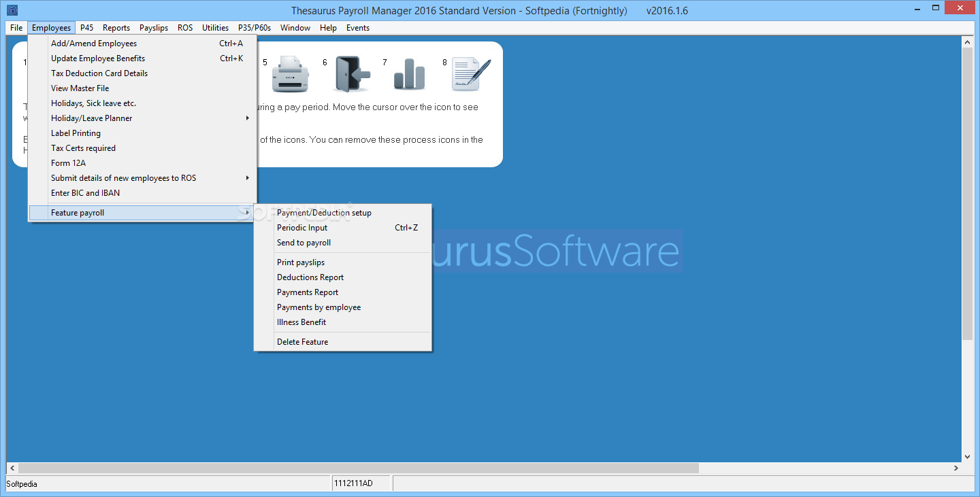
Task: Choose Enter BIC and IBAN
Action: click(x=142, y=193)
